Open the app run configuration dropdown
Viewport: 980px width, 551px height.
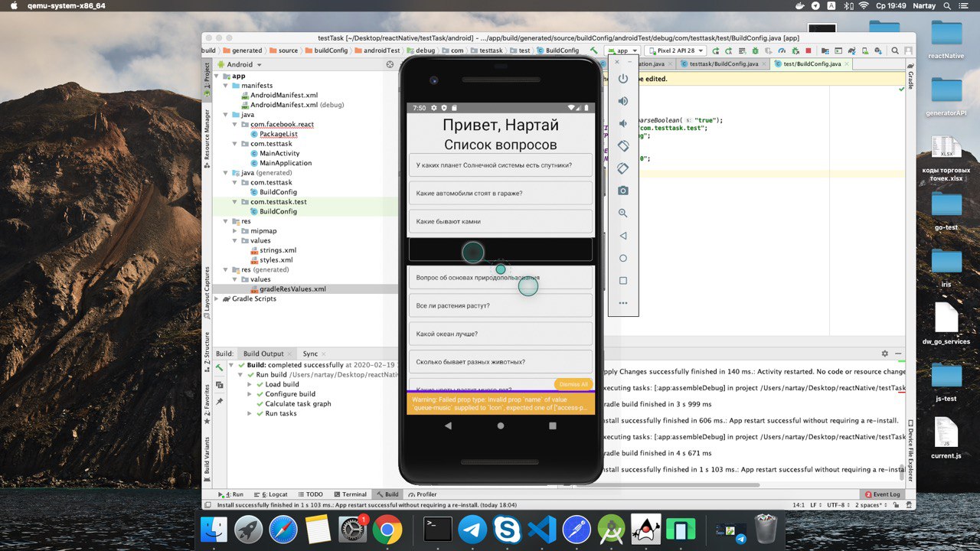pyautogui.click(x=622, y=51)
